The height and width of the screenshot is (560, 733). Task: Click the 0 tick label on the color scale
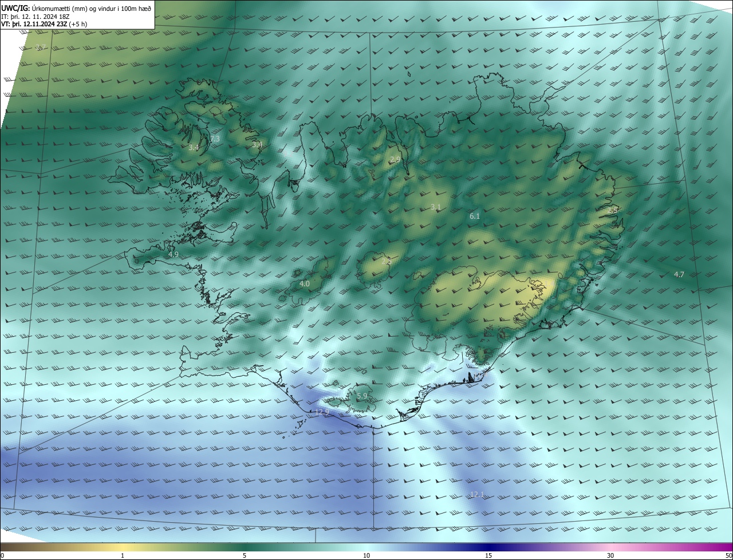[x=2, y=555]
